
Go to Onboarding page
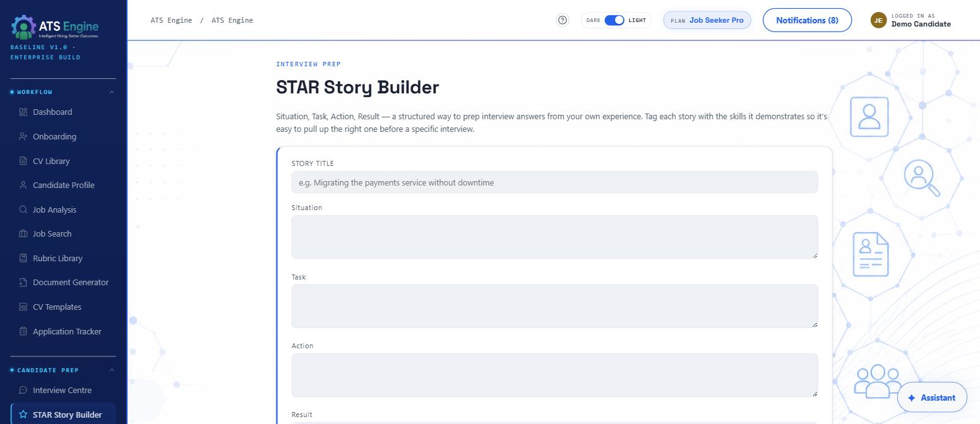tap(63, 136)
